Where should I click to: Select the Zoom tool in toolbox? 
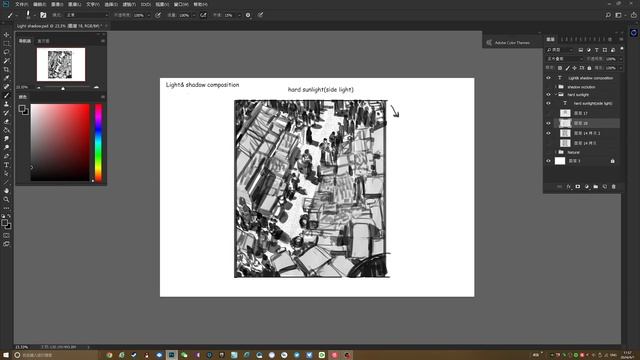[x=7, y=200]
